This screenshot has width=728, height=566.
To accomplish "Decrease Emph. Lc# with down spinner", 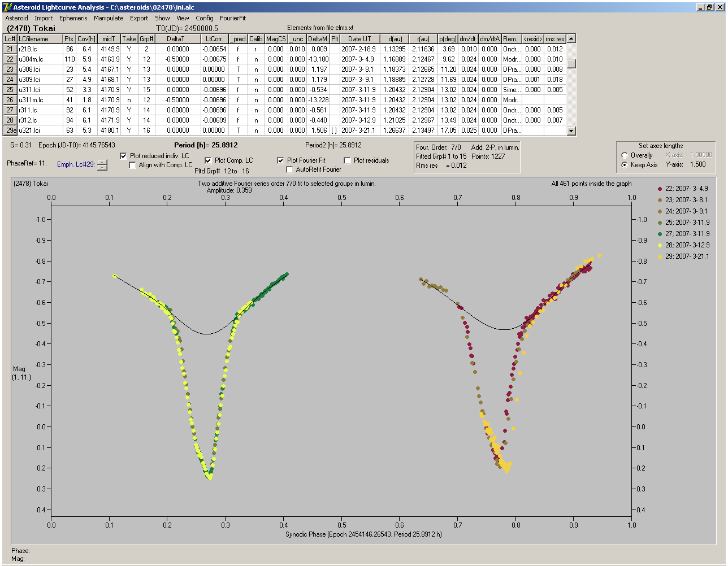I will point(102,167).
